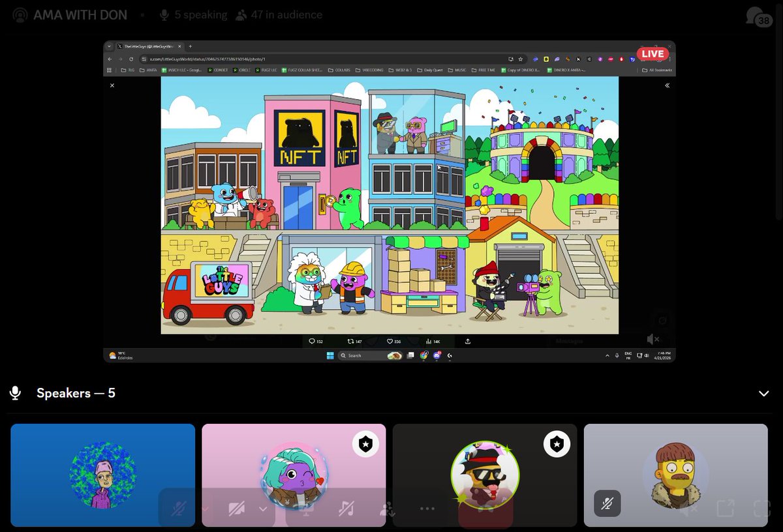The image size is (783, 532).
Task: Click the stage channel icon beside AMA WITH DON
Action: 20,15
